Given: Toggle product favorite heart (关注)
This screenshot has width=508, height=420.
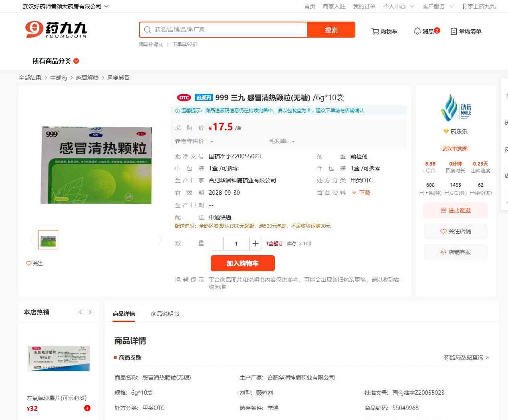Looking at the screenshot, I should click(34, 263).
